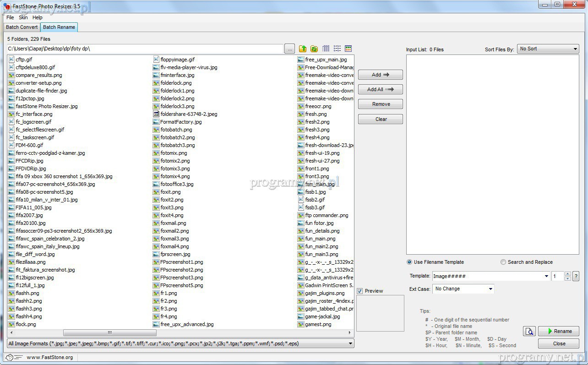Select Search and Replace radio option
The height and width of the screenshot is (365, 588).
503,262
